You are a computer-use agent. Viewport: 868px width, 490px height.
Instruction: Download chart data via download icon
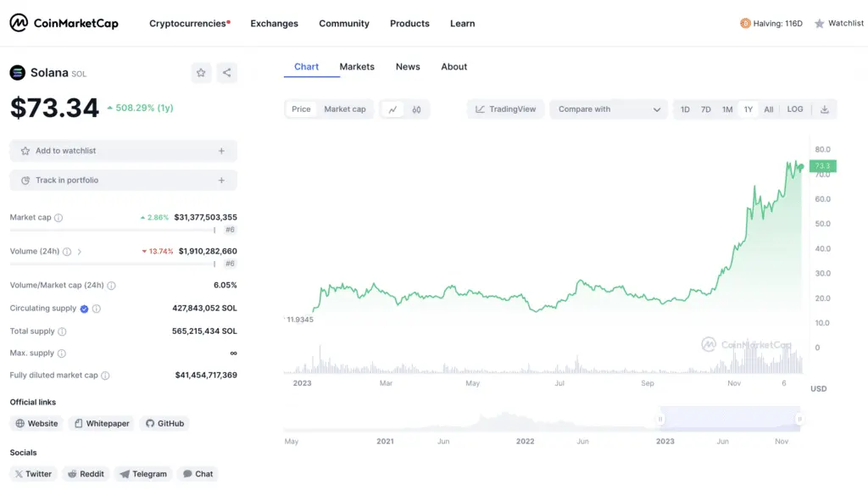[824, 109]
